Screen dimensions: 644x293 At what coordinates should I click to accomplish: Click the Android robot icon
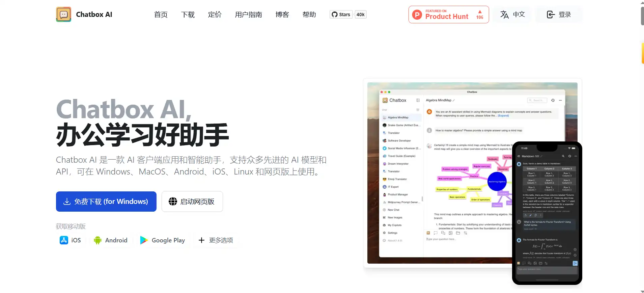pyautogui.click(x=98, y=240)
